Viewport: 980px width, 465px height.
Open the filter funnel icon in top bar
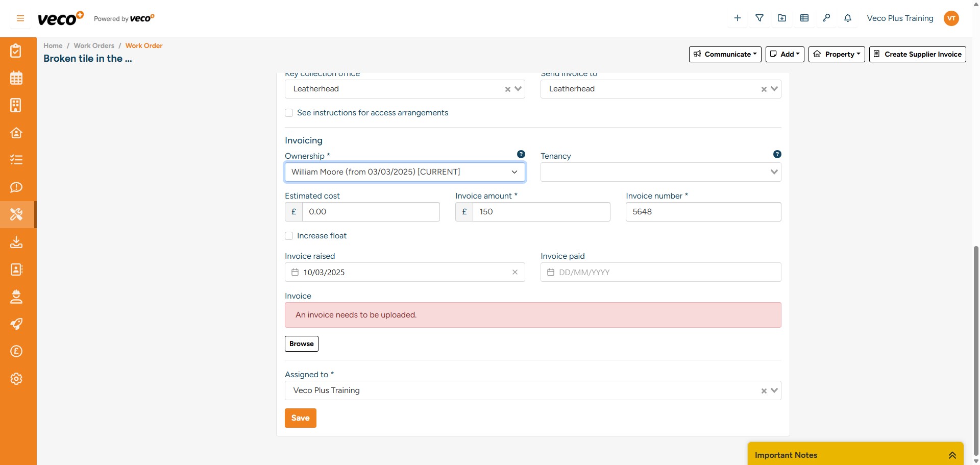click(x=759, y=18)
